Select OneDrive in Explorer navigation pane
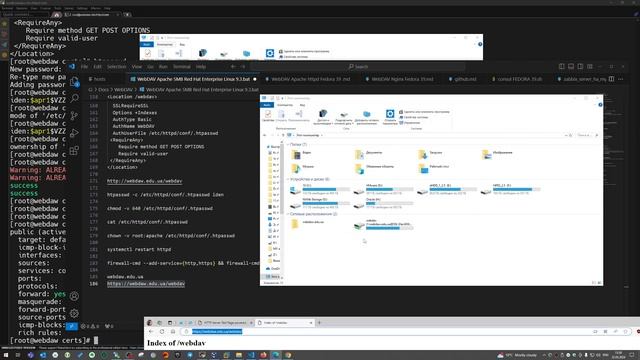 [273, 269]
